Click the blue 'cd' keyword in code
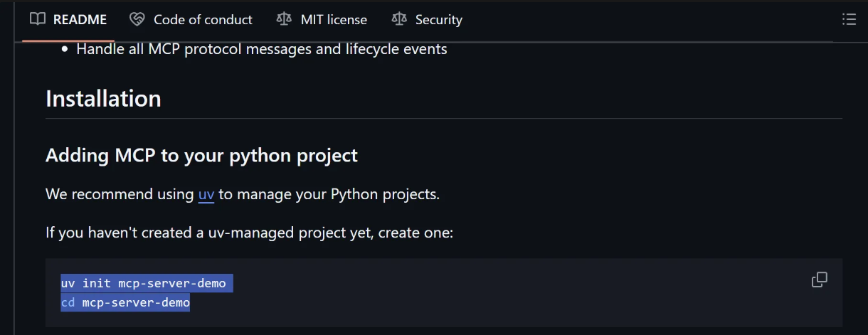This screenshot has height=335, width=868. coord(68,303)
